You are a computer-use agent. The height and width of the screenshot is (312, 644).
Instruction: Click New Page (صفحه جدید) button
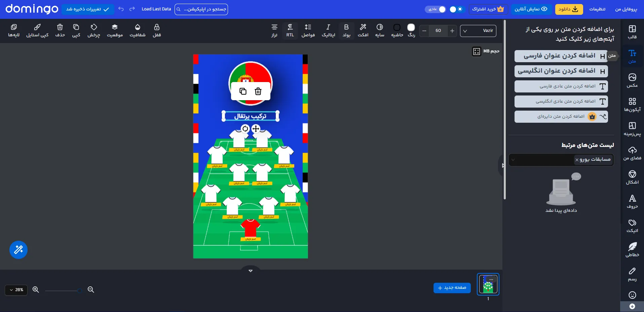452,288
